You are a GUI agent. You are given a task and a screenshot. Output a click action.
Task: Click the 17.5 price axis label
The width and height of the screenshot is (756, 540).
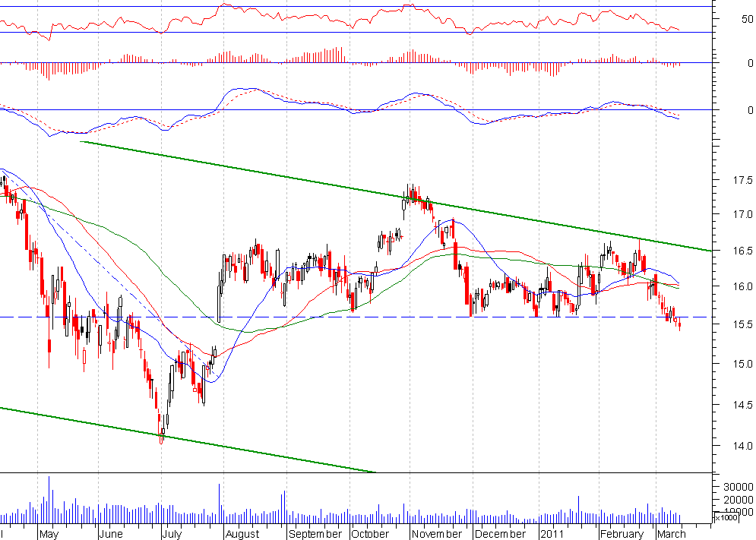(742, 180)
